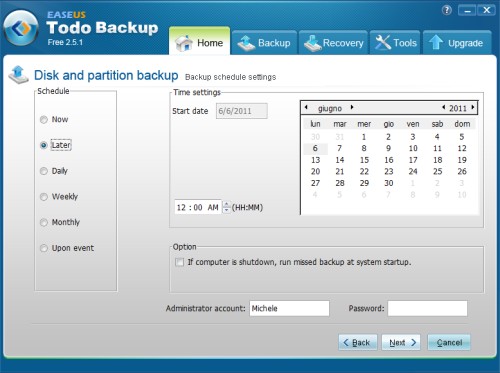Click the Disk and partition backup icon

pyautogui.click(x=18, y=74)
